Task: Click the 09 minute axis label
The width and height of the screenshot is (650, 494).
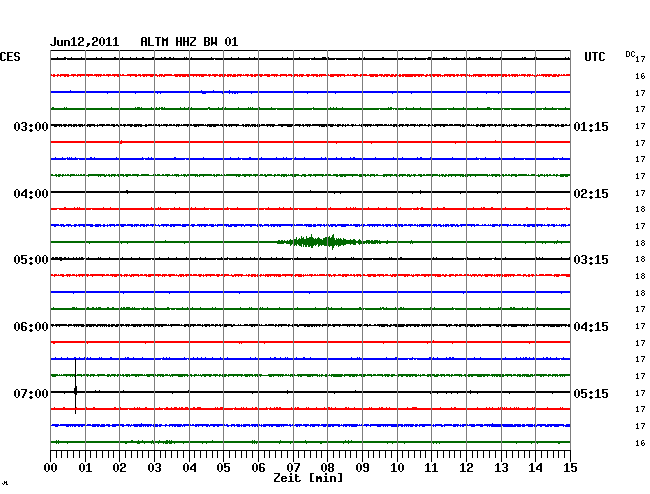Action: 362,468
